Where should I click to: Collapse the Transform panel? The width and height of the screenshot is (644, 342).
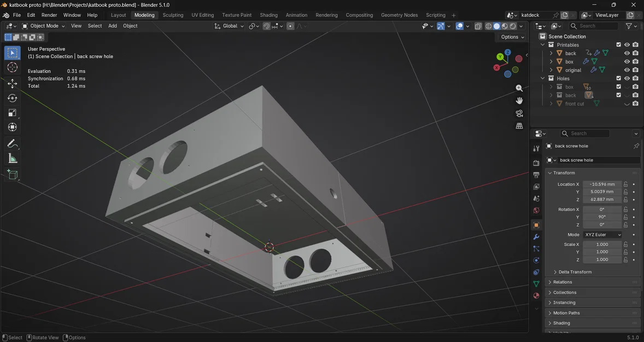point(593,173)
